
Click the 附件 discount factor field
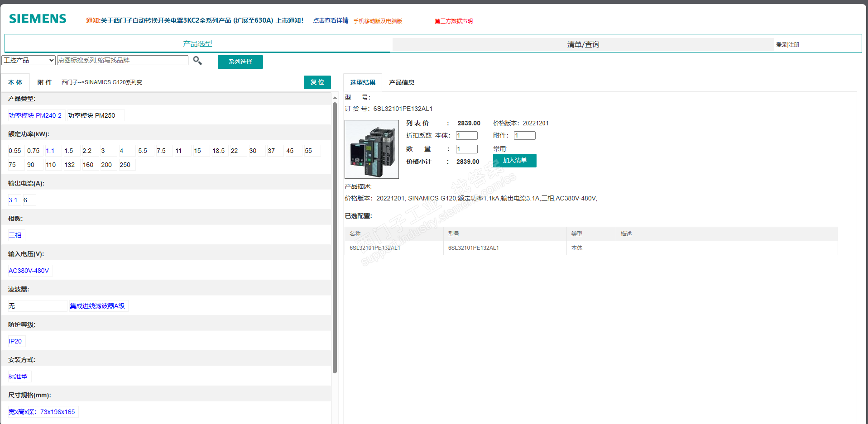coord(525,135)
